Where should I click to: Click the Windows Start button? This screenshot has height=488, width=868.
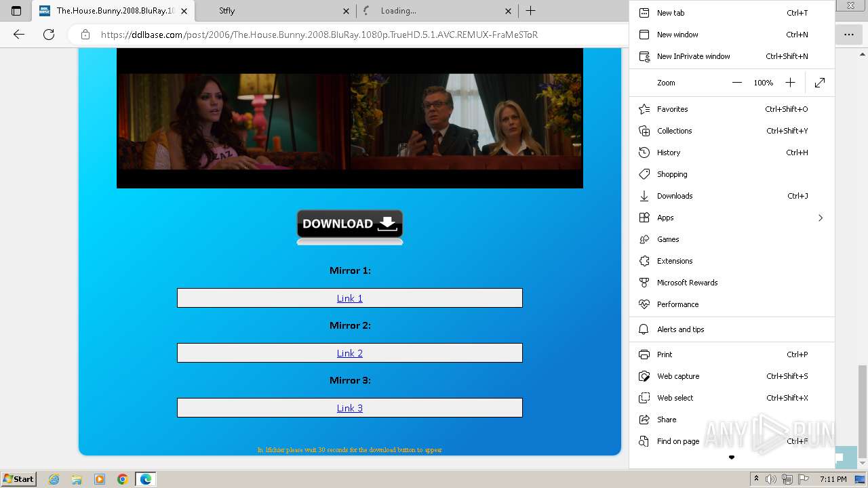(18, 479)
